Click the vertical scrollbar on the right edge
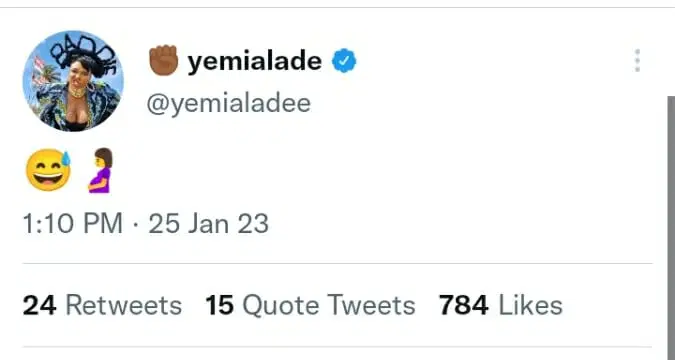The height and width of the screenshot is (360, 675). (x=671, y=228)
